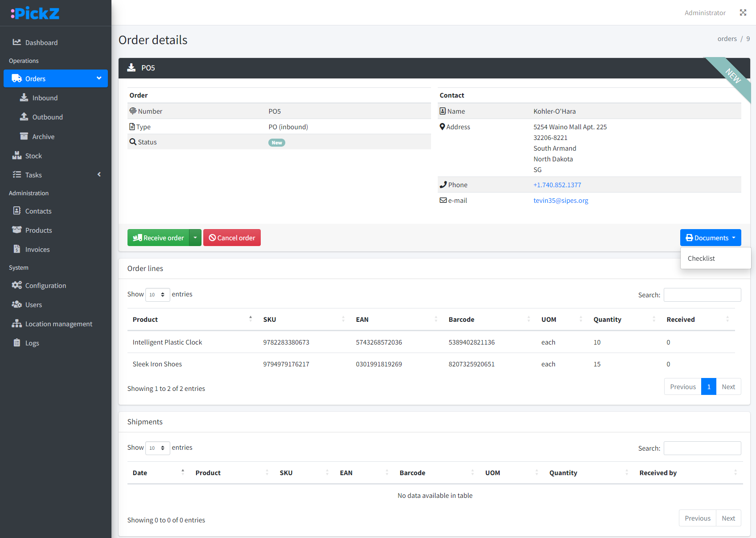Image resolution: width=756 pixels, height=538 pixels.
Task: Click the contact card icon beside Name
Action: coord(443,111)
